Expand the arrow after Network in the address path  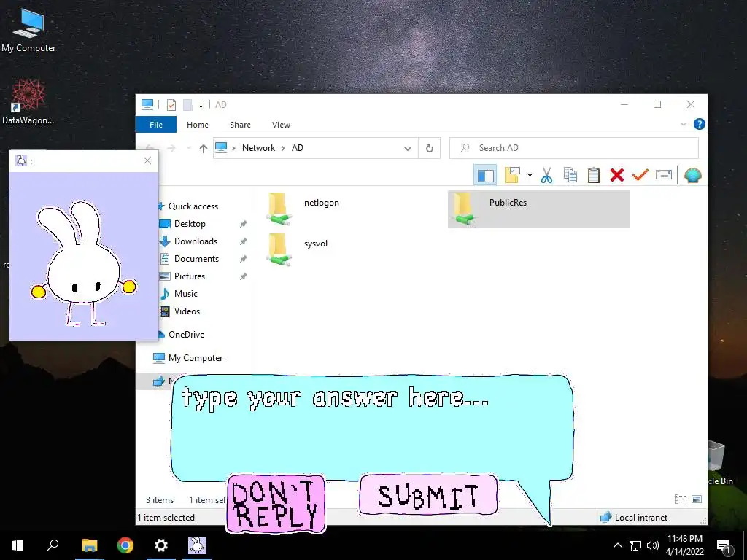tap(282, 148)
